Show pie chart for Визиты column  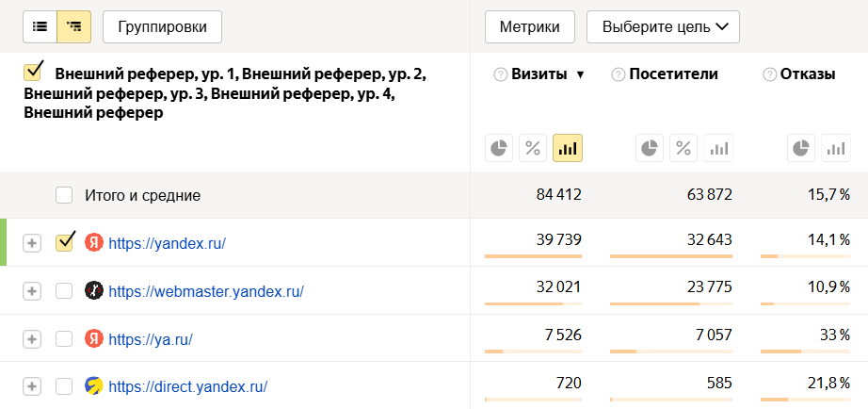(499, 148)
